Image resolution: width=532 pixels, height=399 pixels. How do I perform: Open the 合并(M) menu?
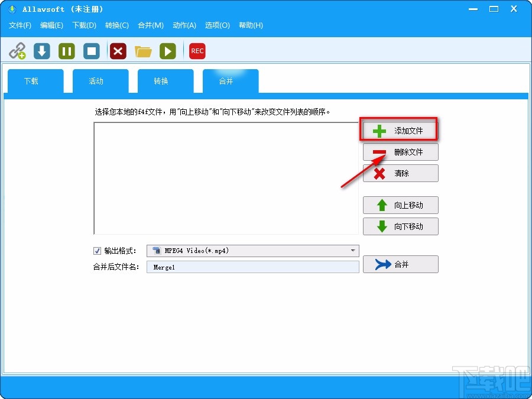click(151, 25)
